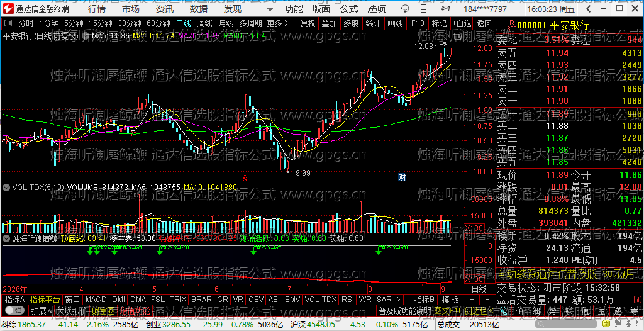Open the 发现 menu

pos(233,9)
